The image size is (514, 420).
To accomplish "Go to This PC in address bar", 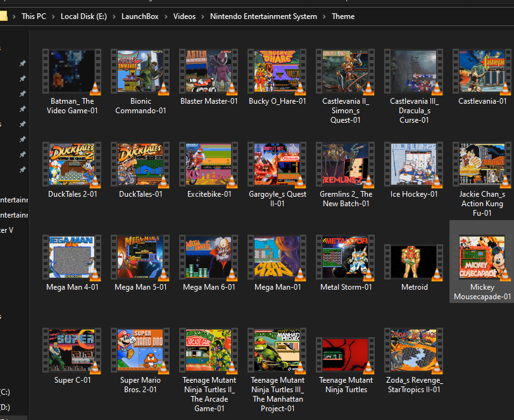I will (34, 16).
